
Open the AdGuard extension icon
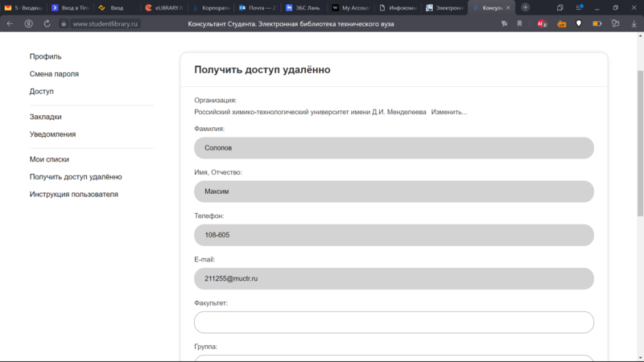coord(542,24)
